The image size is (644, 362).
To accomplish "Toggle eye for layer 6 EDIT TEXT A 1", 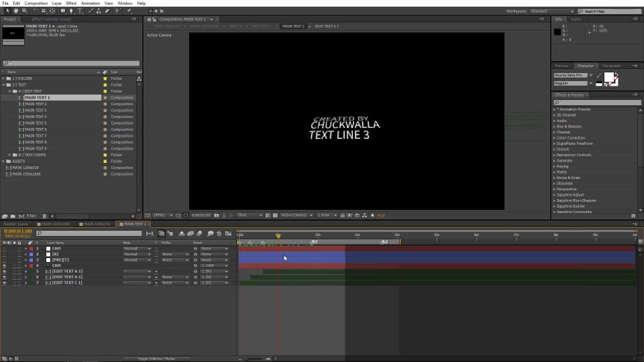I will (x=5, y=278).
